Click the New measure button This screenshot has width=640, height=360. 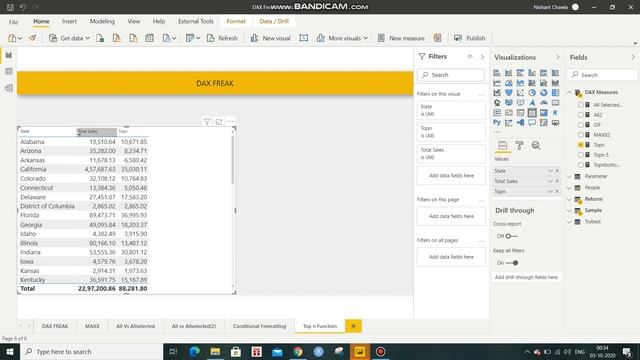coord(401,38)
